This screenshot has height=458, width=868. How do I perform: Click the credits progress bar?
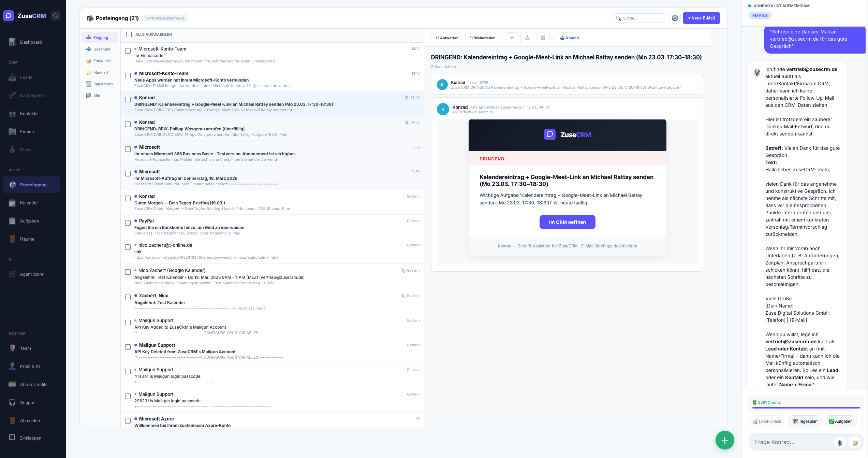coord(806,408)
